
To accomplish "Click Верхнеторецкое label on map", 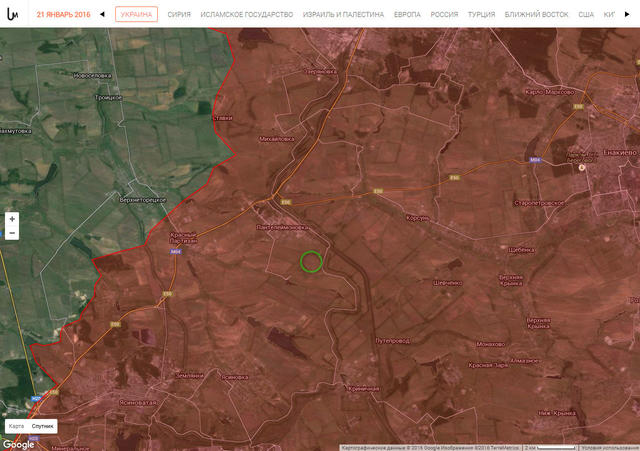I will click(x=143, y=200).
